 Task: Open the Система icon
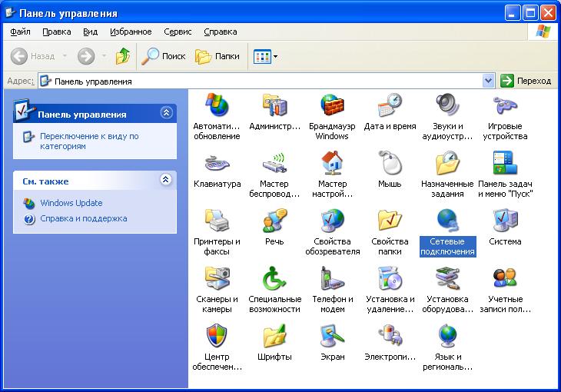tap(505, 220)
